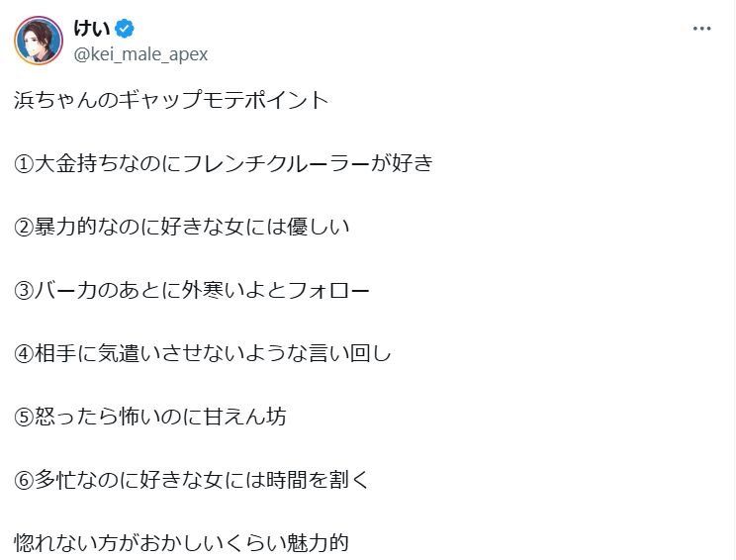Click the word 甘えん坊 in line five
Screen dimensions: 736x560
coord(244,417)
